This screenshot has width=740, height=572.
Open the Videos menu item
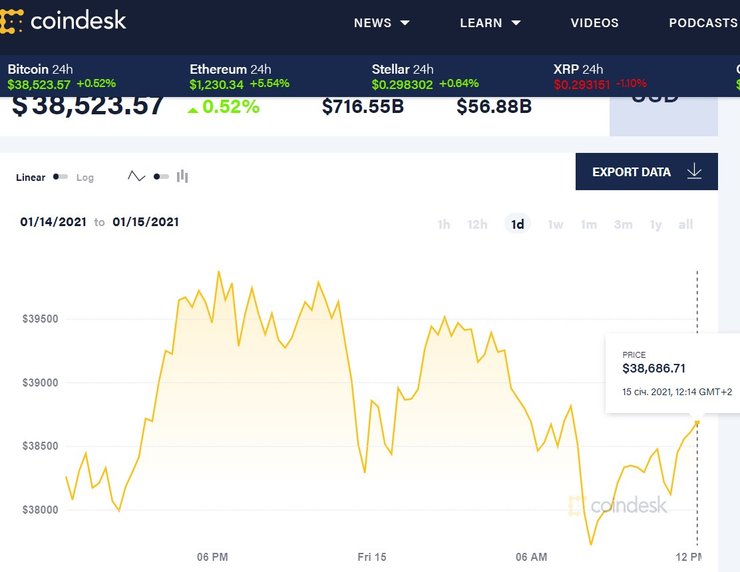594,23
